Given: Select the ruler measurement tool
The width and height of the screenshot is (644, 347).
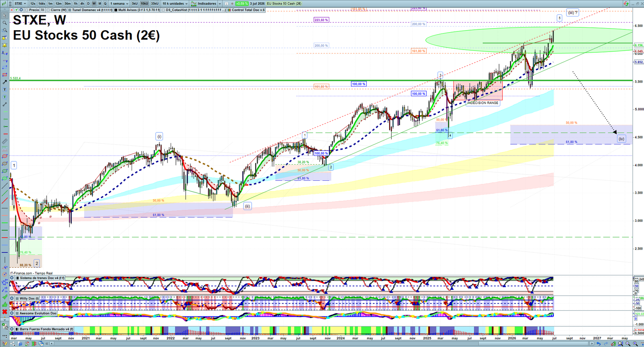Looking at the screenshot, I should click(x=4, y=141).
